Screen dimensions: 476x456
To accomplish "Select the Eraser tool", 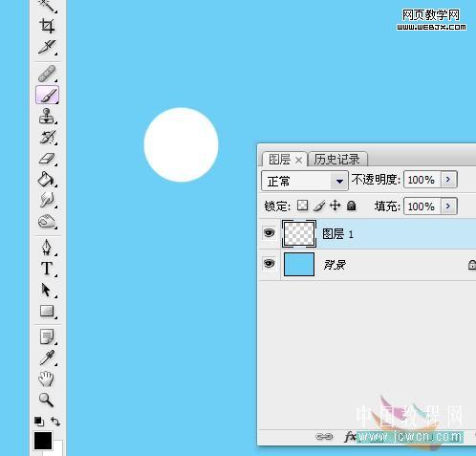I will coord(47,159).
